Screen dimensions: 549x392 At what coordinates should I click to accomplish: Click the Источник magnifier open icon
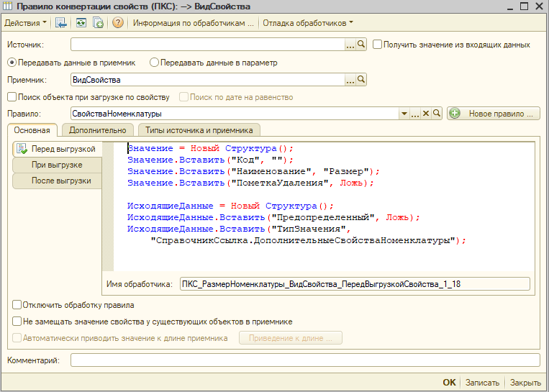click(x=361, y=45)
